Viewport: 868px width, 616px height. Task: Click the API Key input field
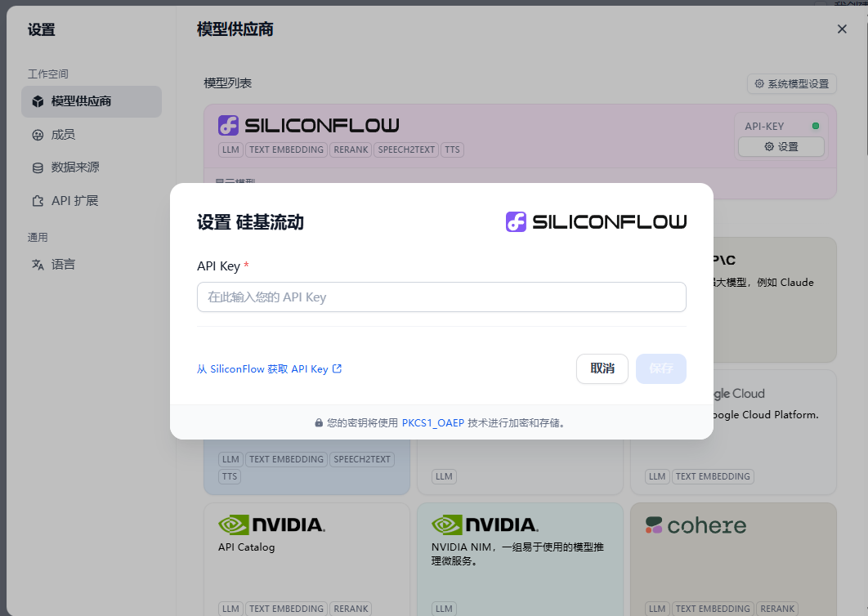click(441, 297)
